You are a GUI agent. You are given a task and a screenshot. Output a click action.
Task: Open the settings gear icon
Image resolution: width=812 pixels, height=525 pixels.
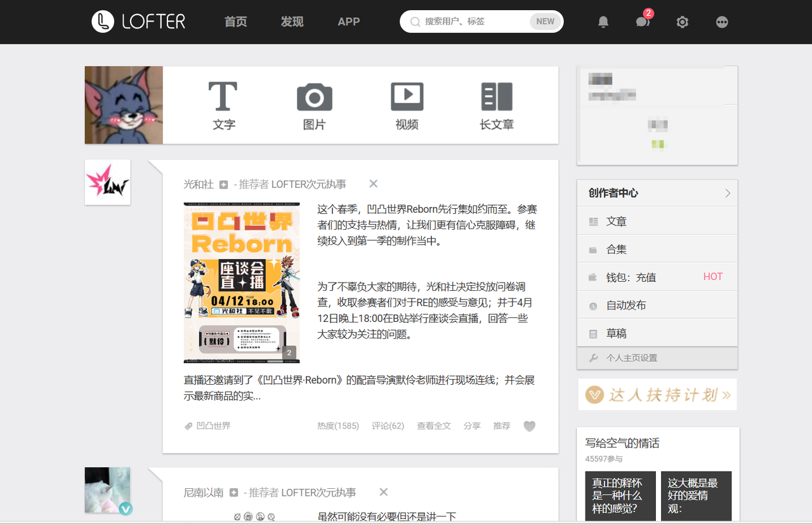tap(682, 22)
